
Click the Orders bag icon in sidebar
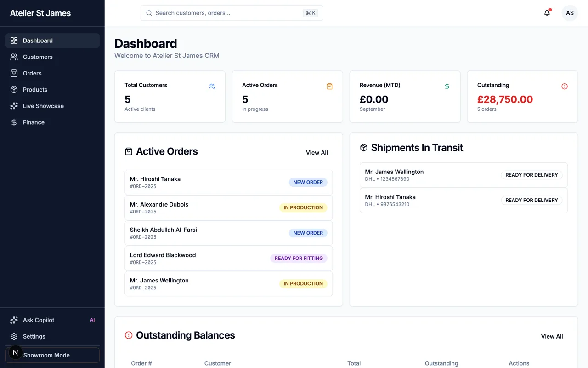click(x=14, y=73)
